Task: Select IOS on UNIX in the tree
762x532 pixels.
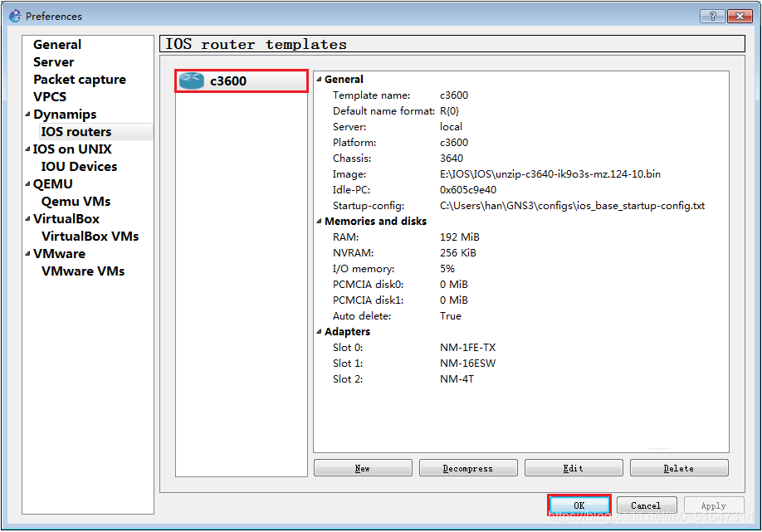Action: (x=72, y=149)
